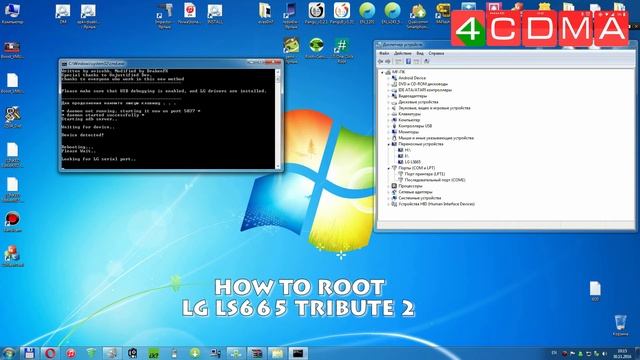The image size is (640, 360).
Task: Click the taskbar clock and date
Action: tap(622, 353)
